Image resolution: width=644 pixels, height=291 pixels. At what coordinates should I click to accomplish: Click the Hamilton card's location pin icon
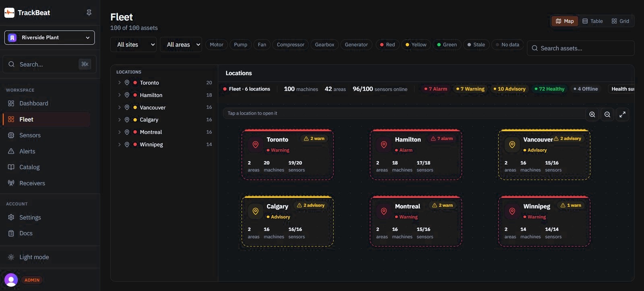(384, 145)
